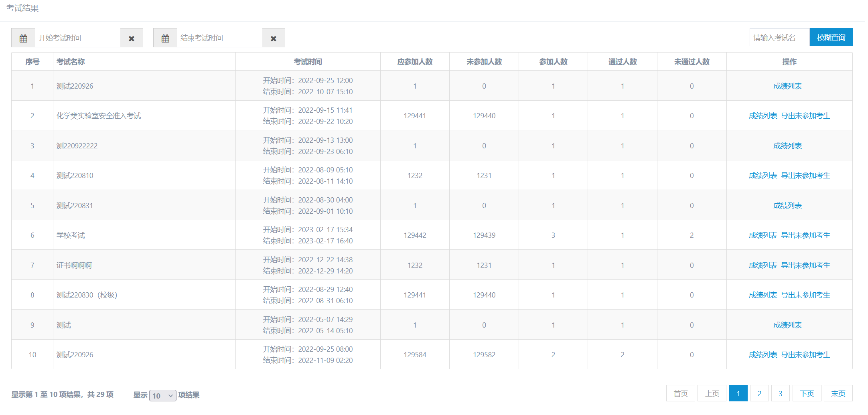Open 成绩列表 for 化学类实验室安全准入考试

click(x=763, y=116)
